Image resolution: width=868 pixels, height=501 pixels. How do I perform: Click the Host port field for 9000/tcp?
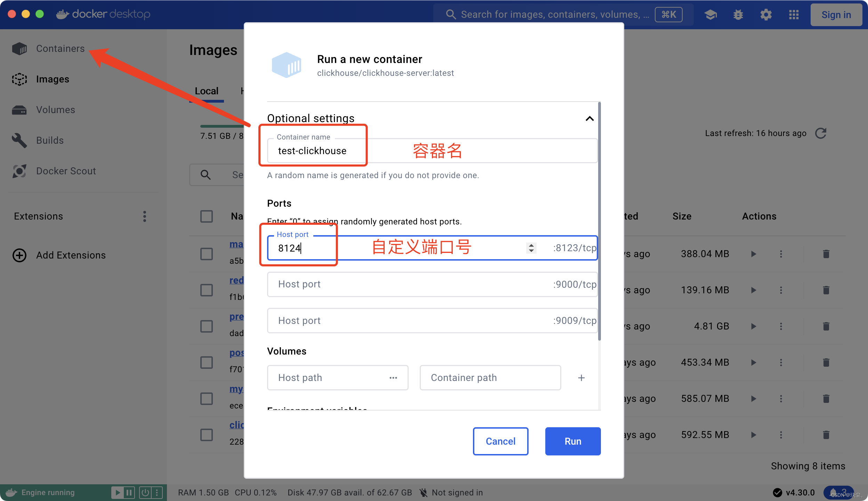tap(432, 284)
